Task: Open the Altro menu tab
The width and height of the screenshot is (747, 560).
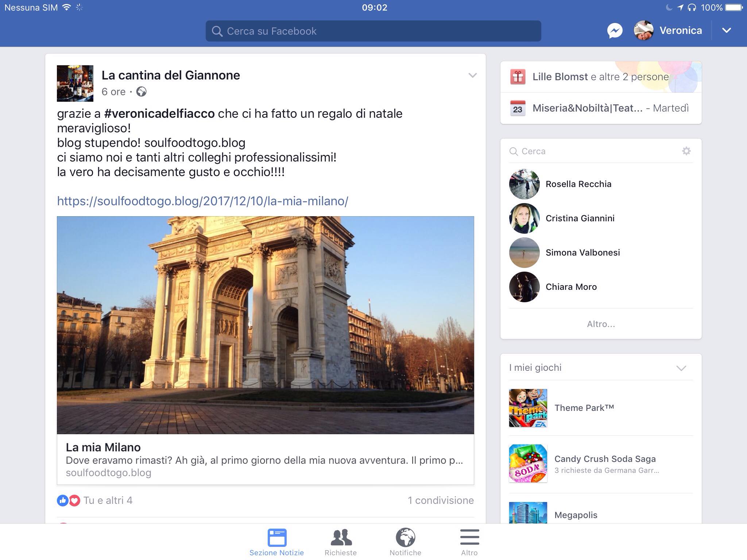Action: (x=469, y=543)
